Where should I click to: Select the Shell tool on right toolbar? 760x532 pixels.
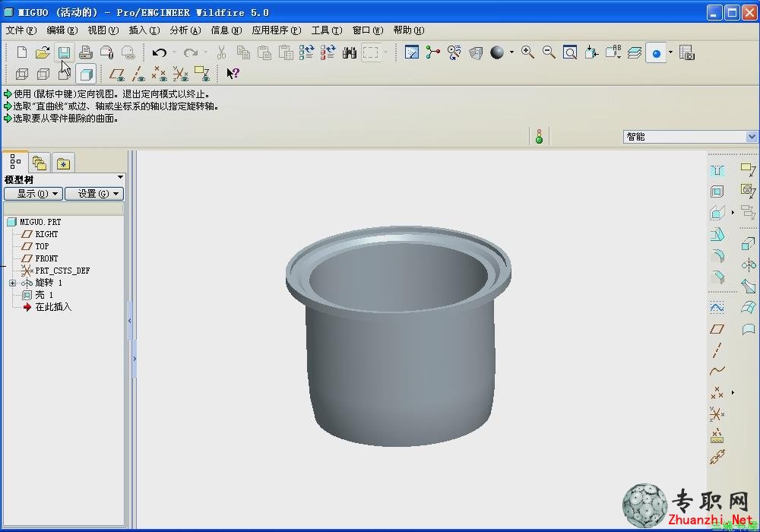(717, 192)
